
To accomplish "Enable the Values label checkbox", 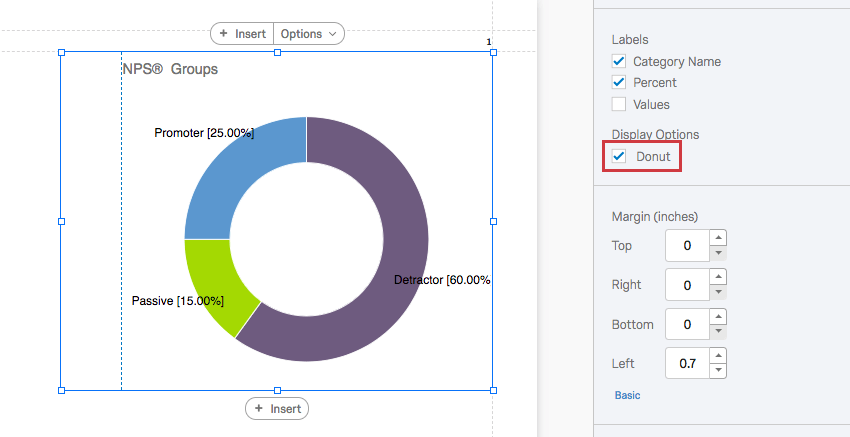I will (619, 104).
